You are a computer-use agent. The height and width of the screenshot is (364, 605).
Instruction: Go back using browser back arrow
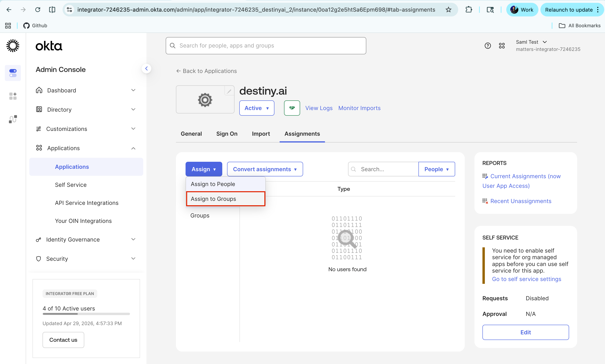pyautogui.click(x=9, y=10)
